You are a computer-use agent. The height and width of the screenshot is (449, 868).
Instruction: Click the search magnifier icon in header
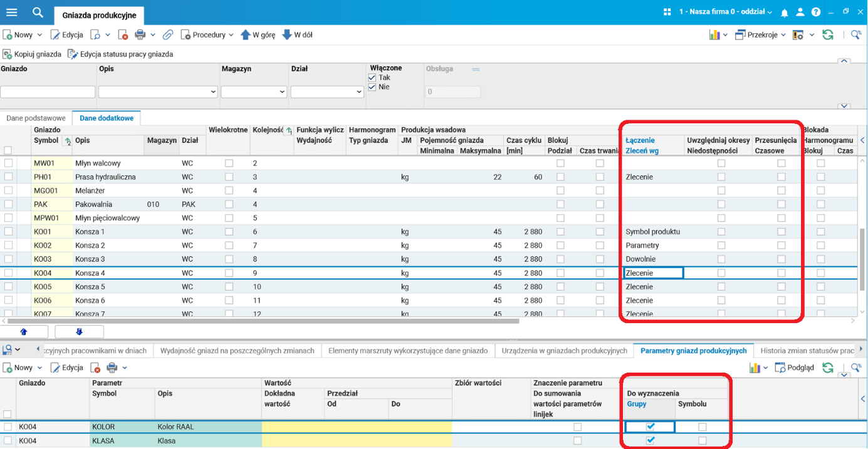[38, 13]
